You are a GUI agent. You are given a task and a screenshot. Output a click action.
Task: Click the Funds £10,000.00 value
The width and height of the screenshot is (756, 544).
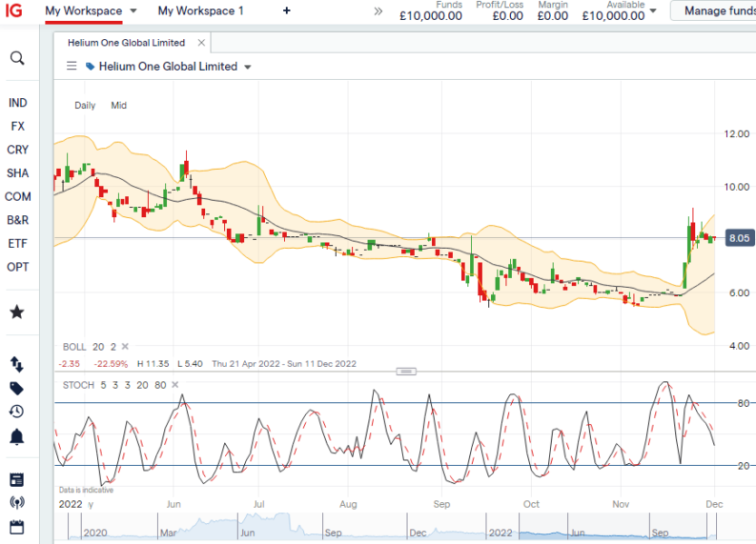click(x=431, y=16)
